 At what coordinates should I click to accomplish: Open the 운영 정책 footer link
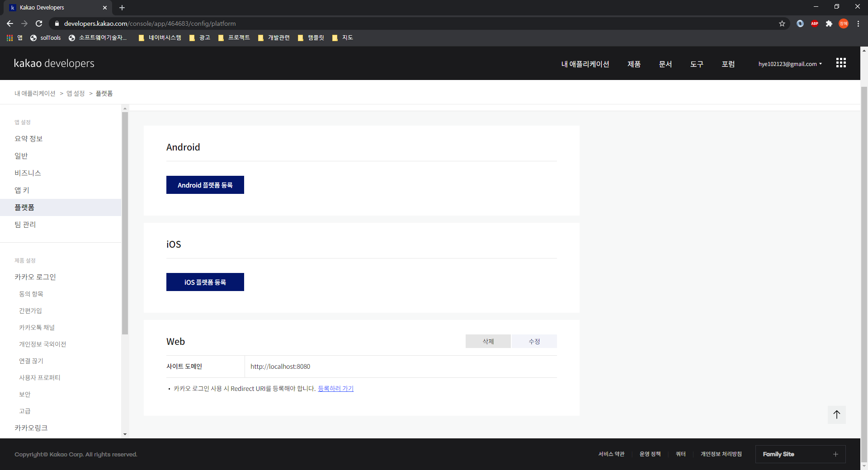click(x=650, y=454)
